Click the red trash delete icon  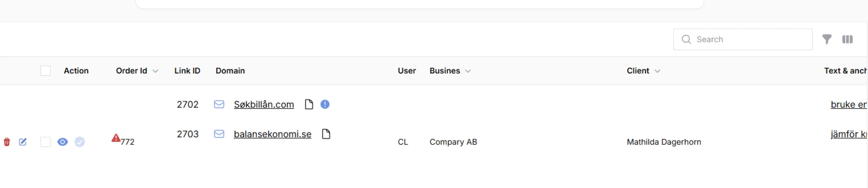coord(7,142)
